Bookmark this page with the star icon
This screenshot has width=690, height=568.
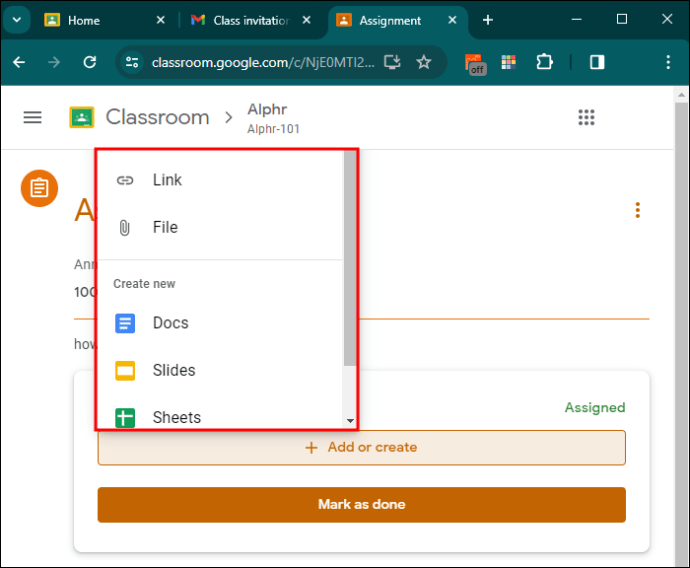[x=424, y=62]
